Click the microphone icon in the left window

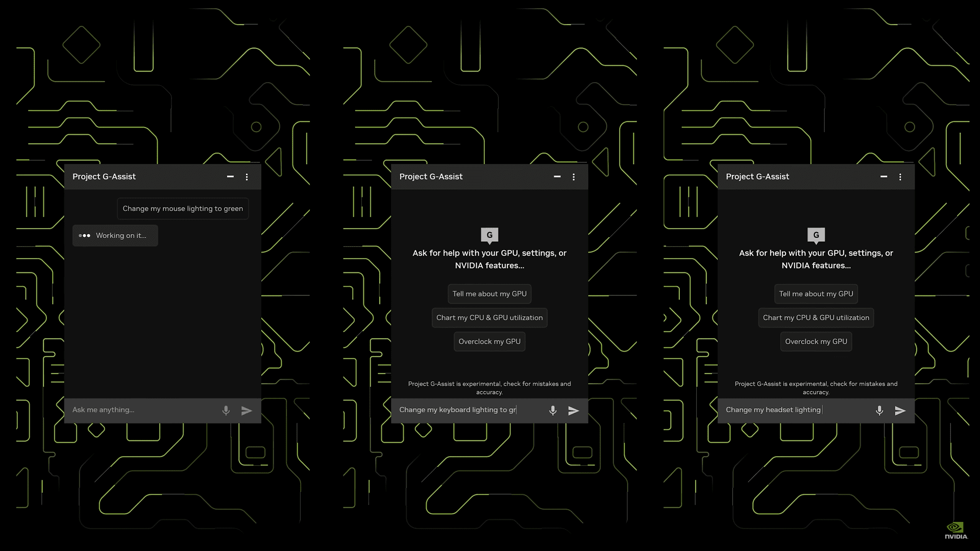226,410
